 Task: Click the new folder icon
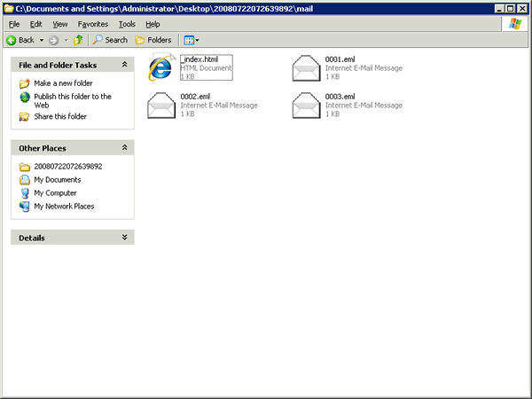coord(25,83)
